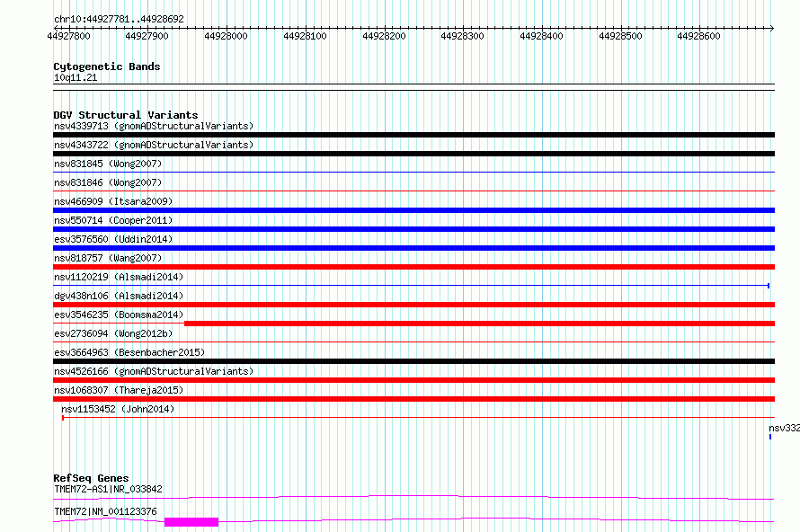800x532 pixels.
Task: Open dgv438n106 (Alsmadi2014) variant
Action: pos(119,296)
